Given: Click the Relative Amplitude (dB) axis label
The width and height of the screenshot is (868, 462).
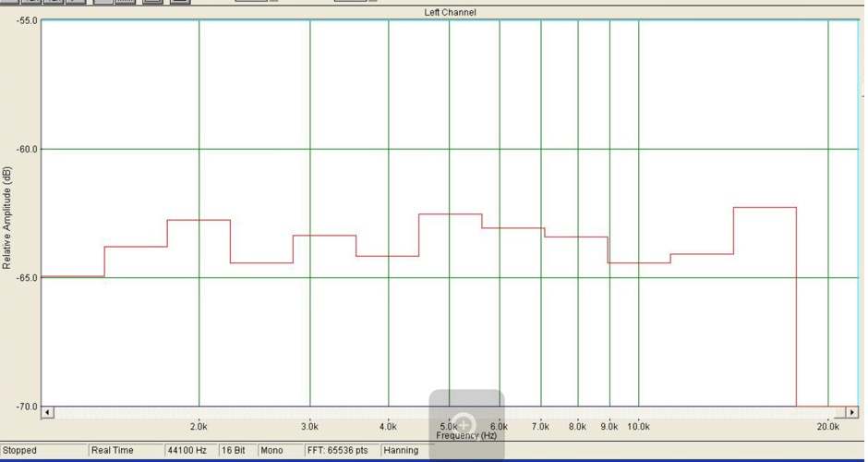Looking at the screenshot, I should point(7,218).
